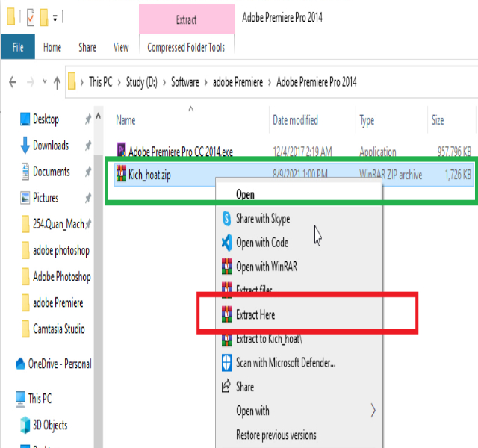Click the Skype icon in context menu

pos(226,219)
